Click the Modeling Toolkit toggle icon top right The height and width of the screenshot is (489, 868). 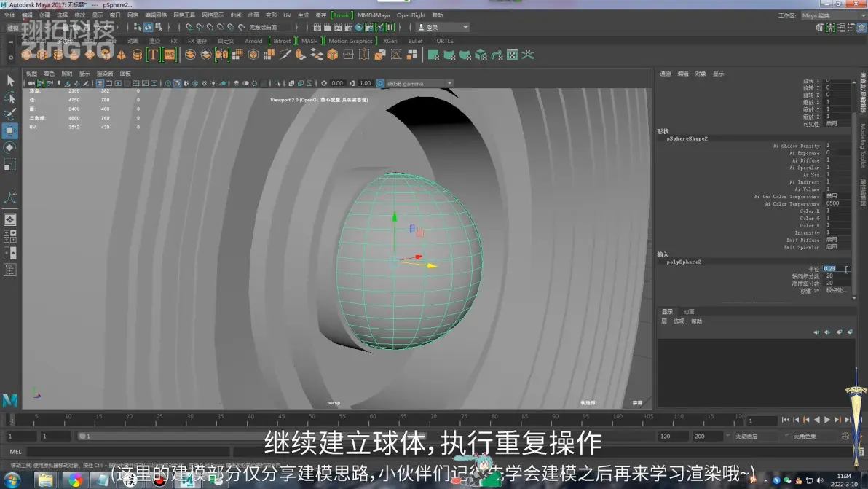[820, 28]
